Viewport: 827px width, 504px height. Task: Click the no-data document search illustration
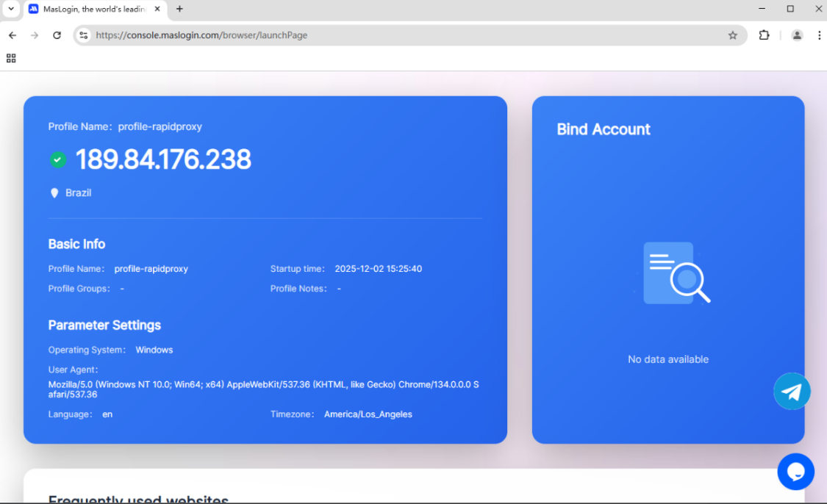673,273
